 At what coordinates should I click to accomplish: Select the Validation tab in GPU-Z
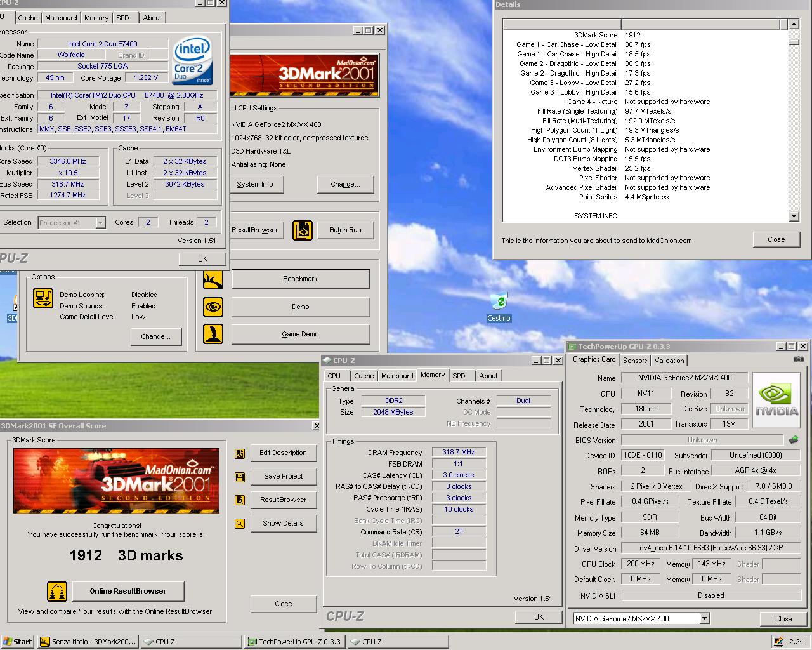click(x=669, y=361)
